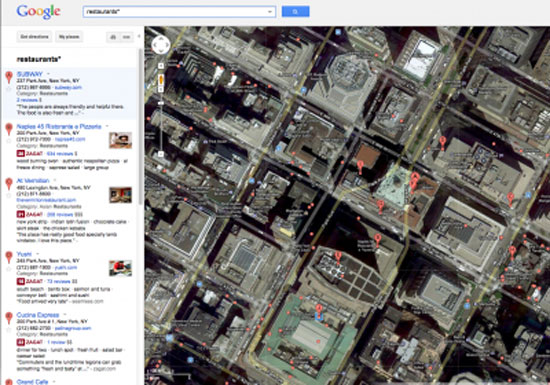Click the link icon beside print
The image size is (550, 385).
click(x=127, y=37)
